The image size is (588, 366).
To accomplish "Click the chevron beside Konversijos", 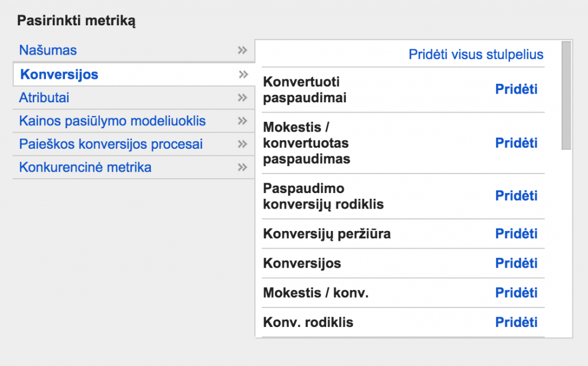I will pyautogui.click(x=243, y=75).
